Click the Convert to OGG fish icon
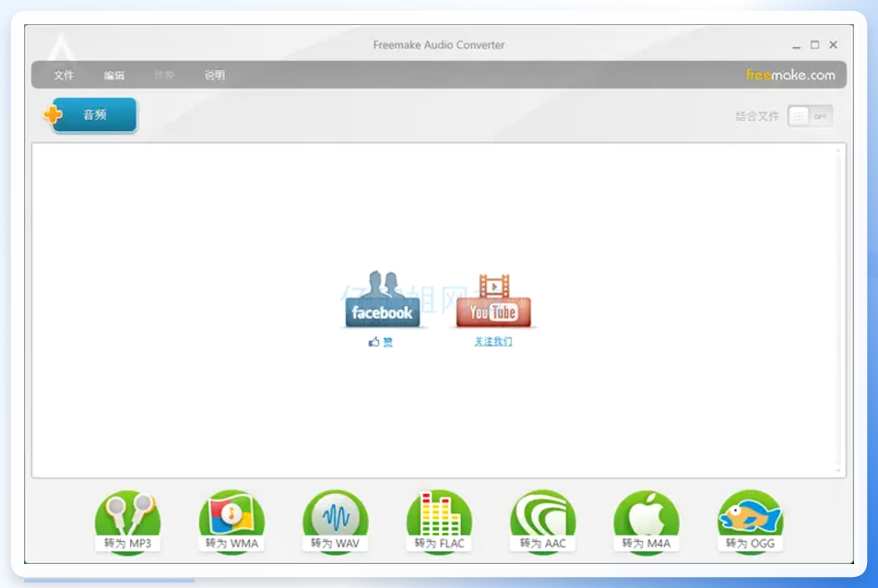The height and width of the screenshot is (588, 878). tap(750, 522)
